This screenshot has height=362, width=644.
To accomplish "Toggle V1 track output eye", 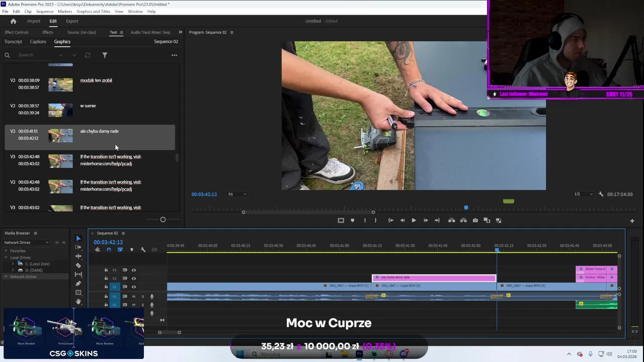I will [134, 287].
